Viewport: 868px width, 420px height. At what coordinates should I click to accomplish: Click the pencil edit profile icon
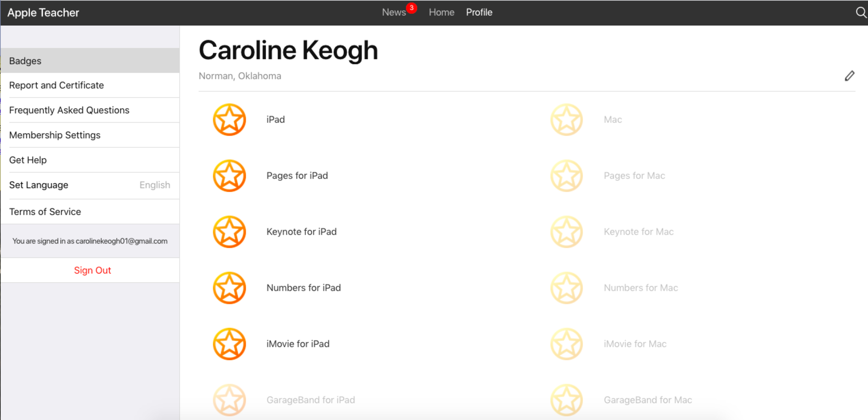coord(849,76)
